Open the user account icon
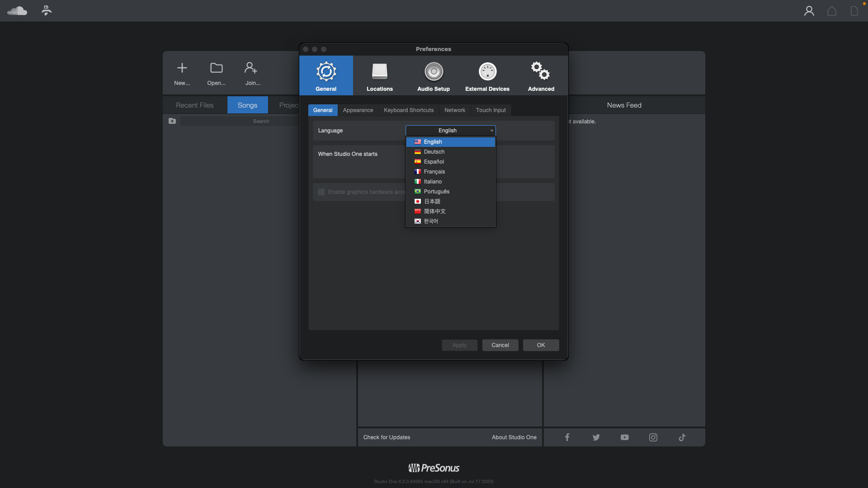This screenshot has height=488, width=868. (809, 11)
